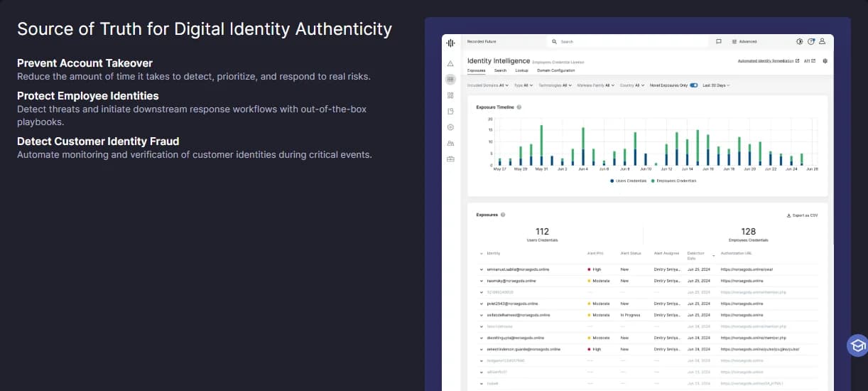This screenshot has width=868, height=391.
Task: Click Employees Credentials legend green swatch
Action: click(652, 181)
